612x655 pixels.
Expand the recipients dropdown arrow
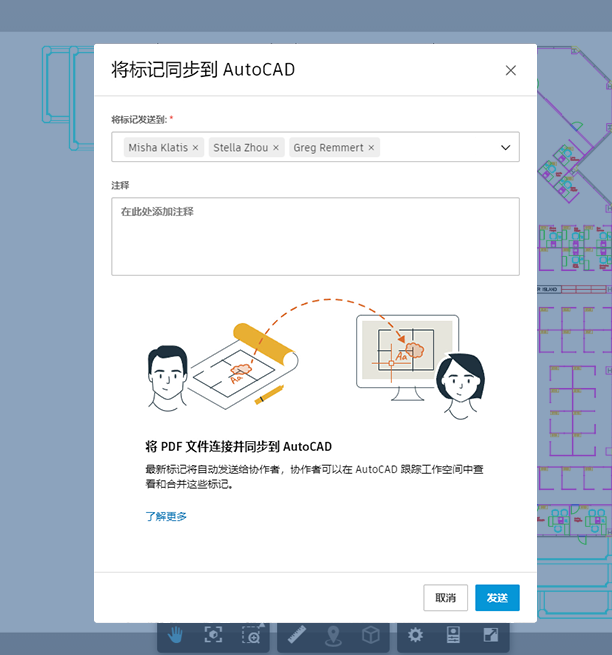pos(505,147)
